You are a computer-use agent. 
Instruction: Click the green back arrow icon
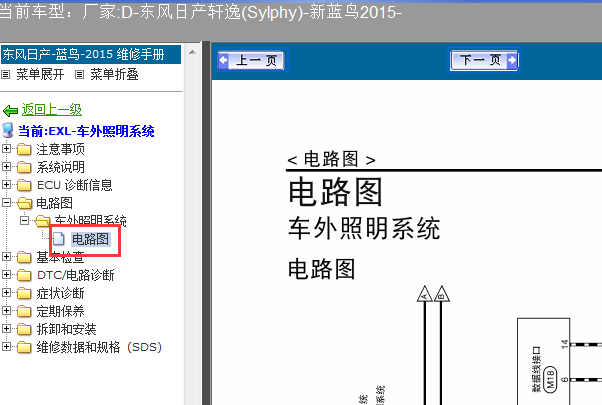(10, 111)
